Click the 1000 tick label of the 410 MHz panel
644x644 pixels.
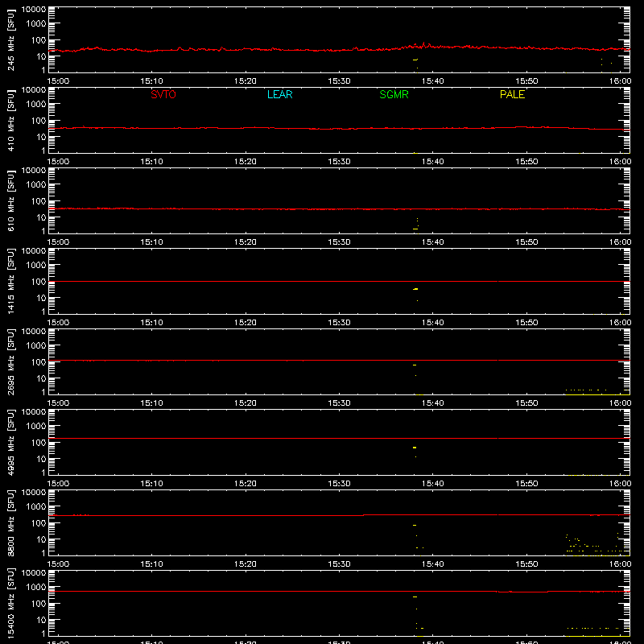pyautogui.click(x=36, y=105)
